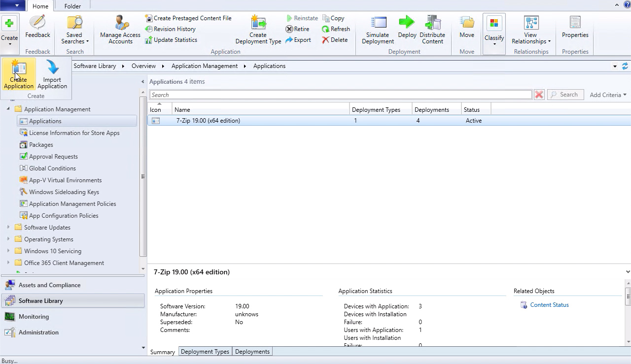Open the blue application menu button
Image resolution: width=631 pixels, height=364 pixels.
pos(12,5)
